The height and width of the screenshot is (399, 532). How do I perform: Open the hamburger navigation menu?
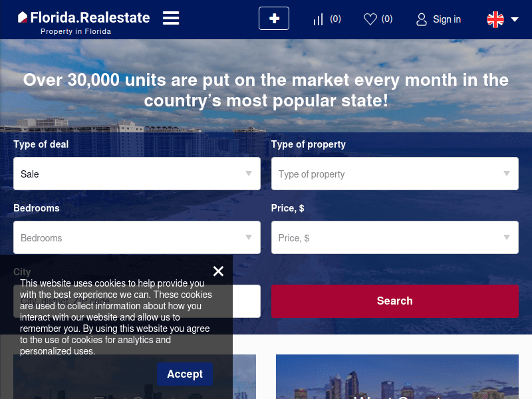point(171,18)
